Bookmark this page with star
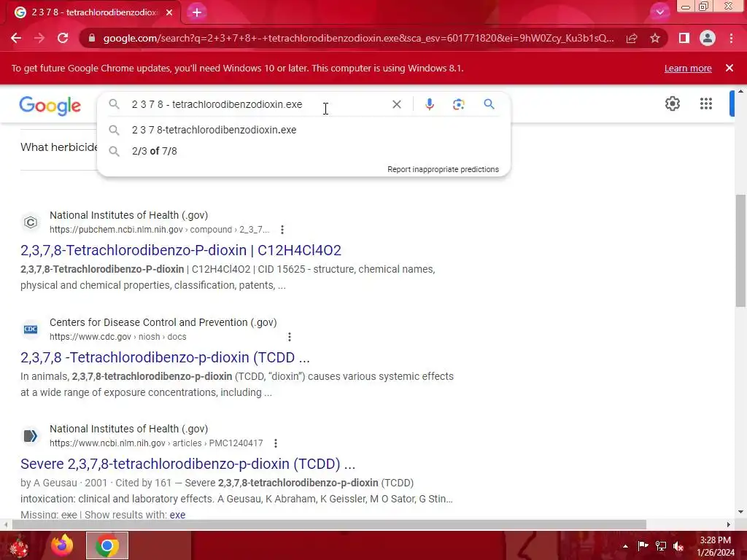This screenshot has height=560, width=747. click(655, 38)
